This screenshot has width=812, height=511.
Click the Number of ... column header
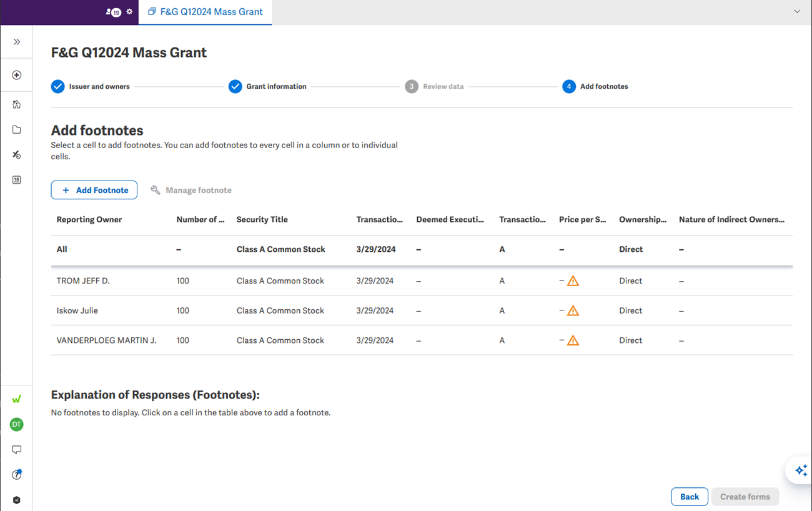click(x=201, y=219)
